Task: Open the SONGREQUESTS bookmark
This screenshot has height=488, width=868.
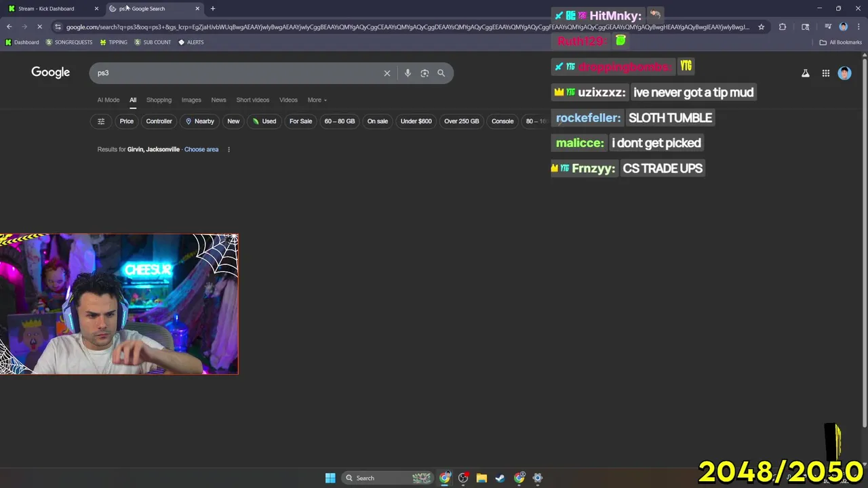Action: click(68, 42)
